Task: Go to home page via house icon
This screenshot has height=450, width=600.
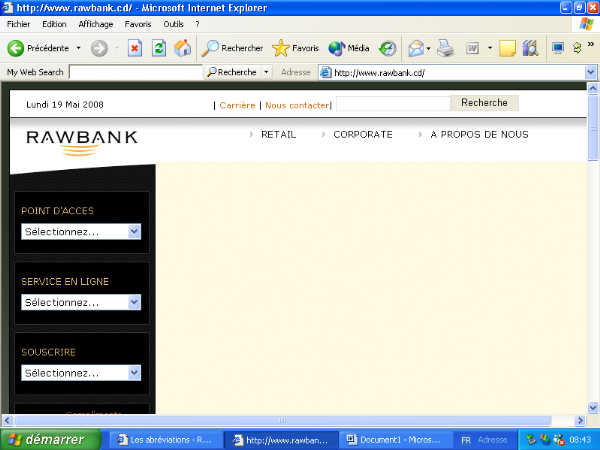Action: (x=183, y=48)
